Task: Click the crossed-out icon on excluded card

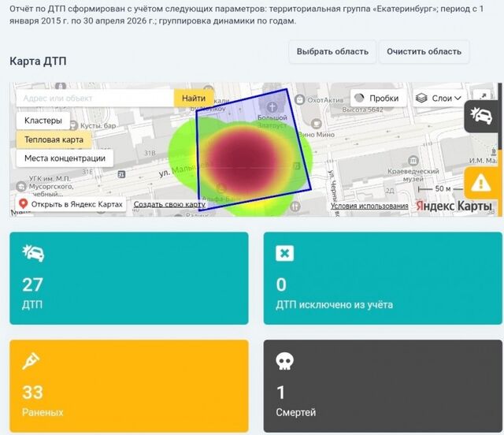Action: click(284, 253)
